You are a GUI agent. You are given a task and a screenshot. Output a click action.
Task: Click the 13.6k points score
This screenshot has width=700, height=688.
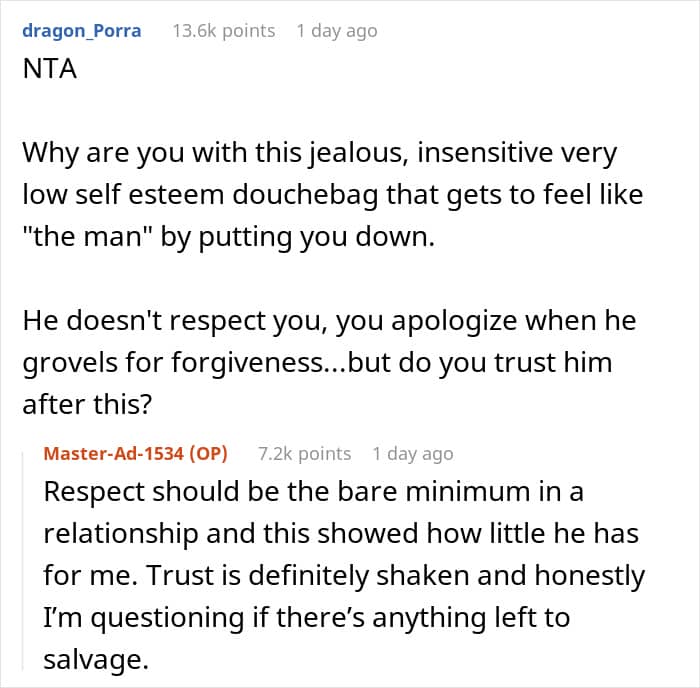[x=223, y=30]
